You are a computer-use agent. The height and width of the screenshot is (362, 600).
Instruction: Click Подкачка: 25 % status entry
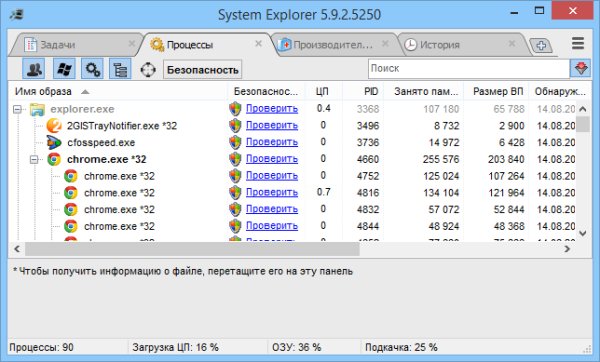pyautogui.click(x=401, y=347)
